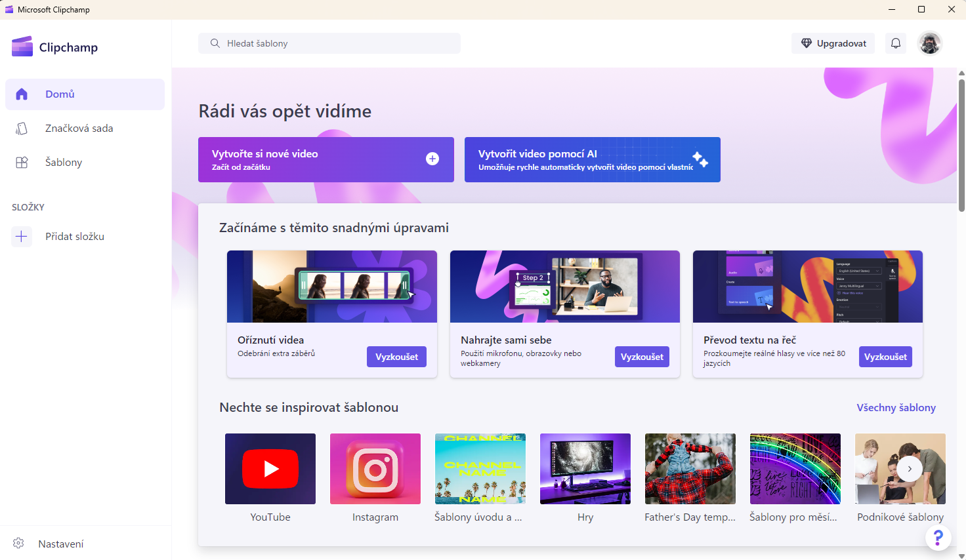Click the Nahrajte sami sebe title text

point(506,340)
